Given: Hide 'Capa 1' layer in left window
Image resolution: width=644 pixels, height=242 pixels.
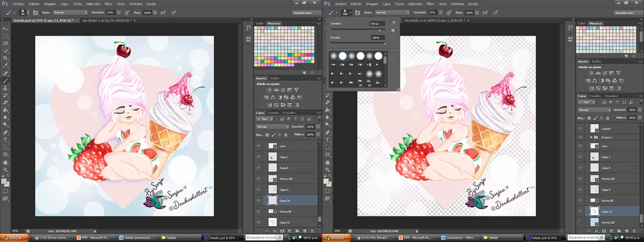Looking at the screenshot, I should coord(259,157).
